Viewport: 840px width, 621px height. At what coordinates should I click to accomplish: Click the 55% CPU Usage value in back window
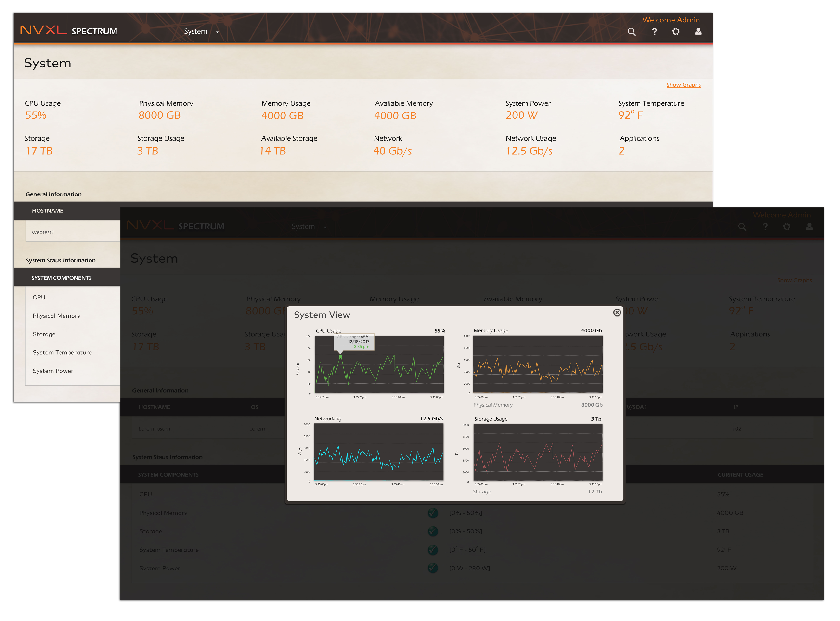pyautogui.click(x=36, y=115)
